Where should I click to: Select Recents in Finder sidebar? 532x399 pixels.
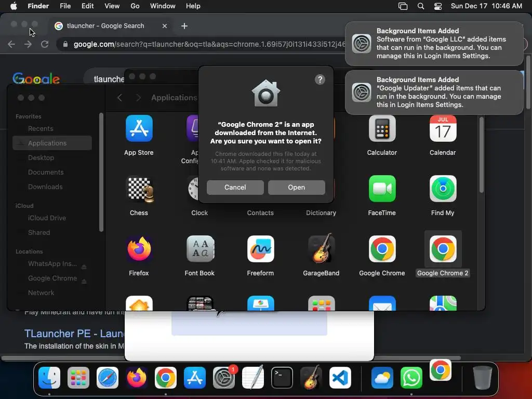(52, 129)
